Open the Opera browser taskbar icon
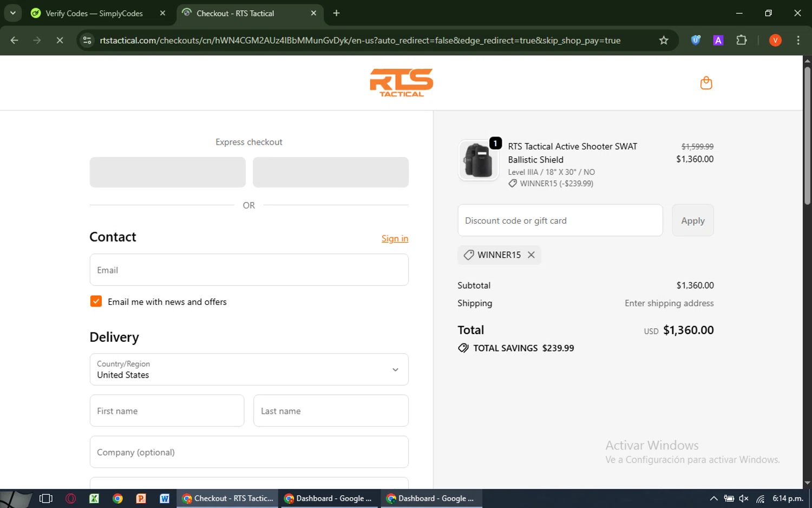The height and width of the screenshot is (508, 812). coord(70,498)
